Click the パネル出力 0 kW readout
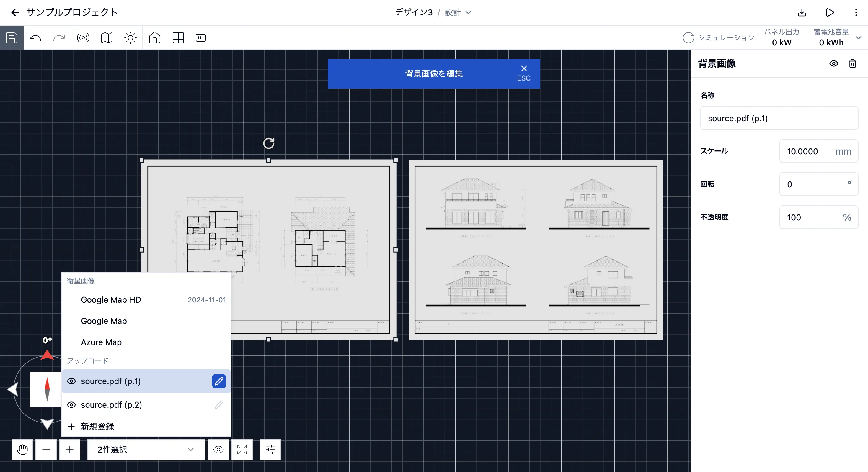 (x=781, y=37)
